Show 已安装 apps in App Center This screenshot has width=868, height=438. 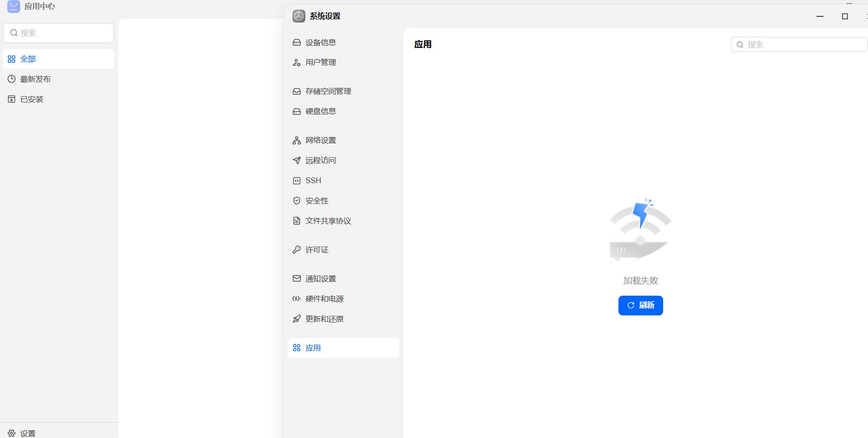(59, 99)
